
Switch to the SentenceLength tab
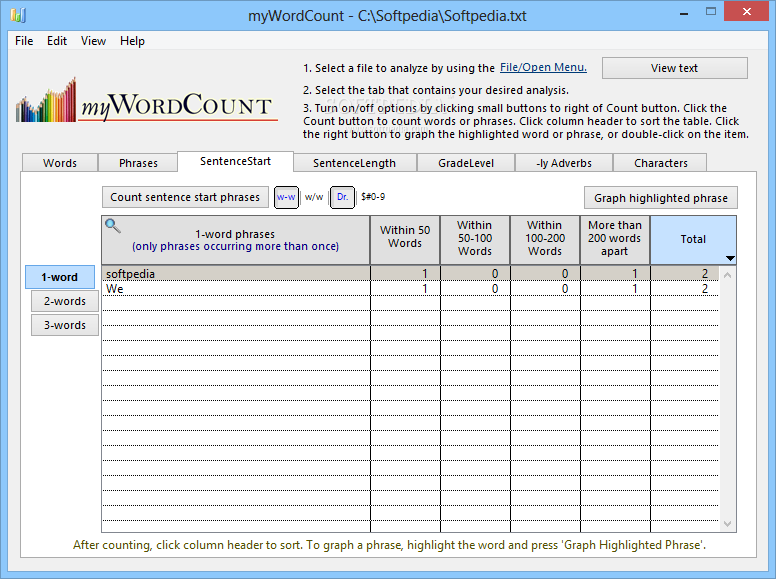354,163
